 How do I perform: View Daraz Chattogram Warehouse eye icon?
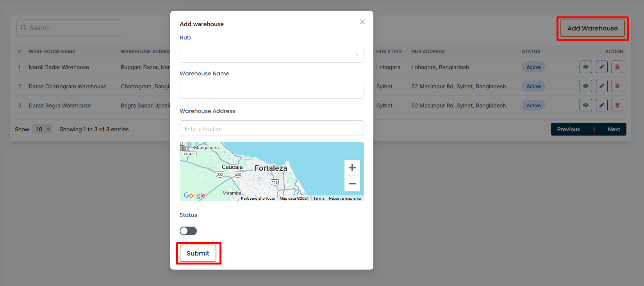[x=585, y=86]
